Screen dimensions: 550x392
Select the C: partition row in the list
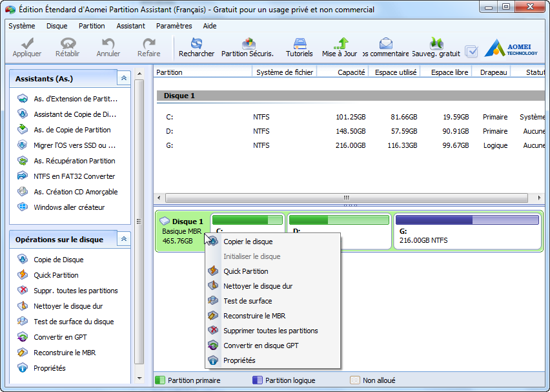pyautogui.click(x=351, y=117)
